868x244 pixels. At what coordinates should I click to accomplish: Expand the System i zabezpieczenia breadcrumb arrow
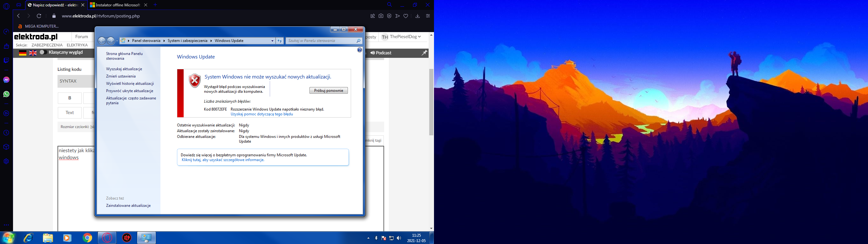click(211, 41)
